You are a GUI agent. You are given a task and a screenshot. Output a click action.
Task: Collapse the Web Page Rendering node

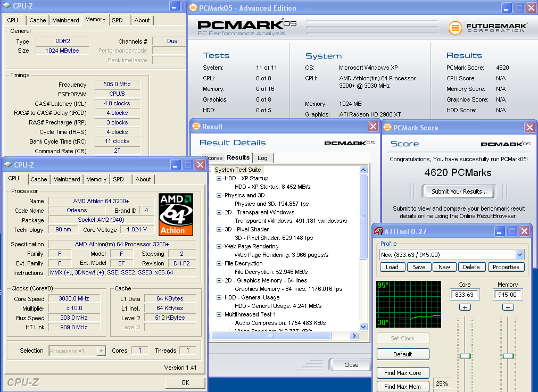(219, 246)
